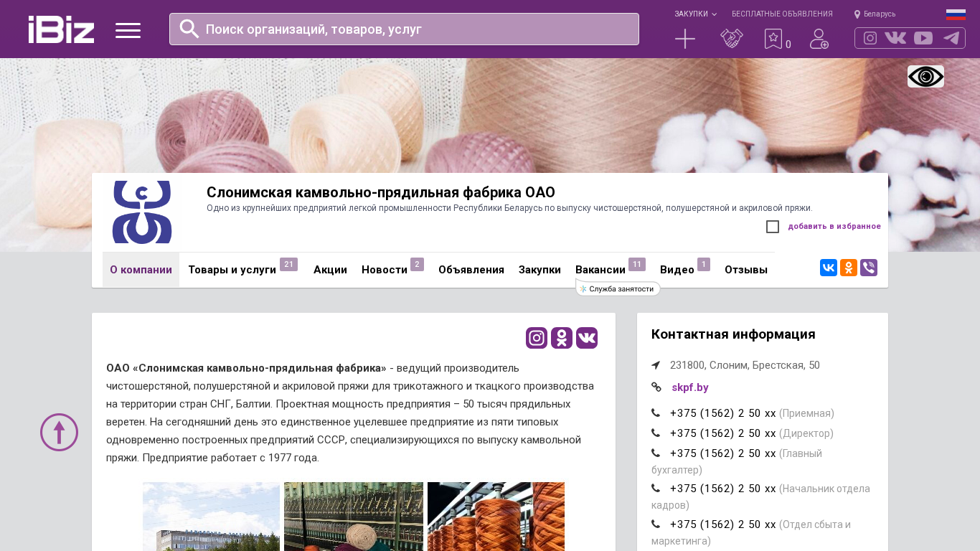Click the iBiz logo
980x551 pixels.
pos(61,29)
